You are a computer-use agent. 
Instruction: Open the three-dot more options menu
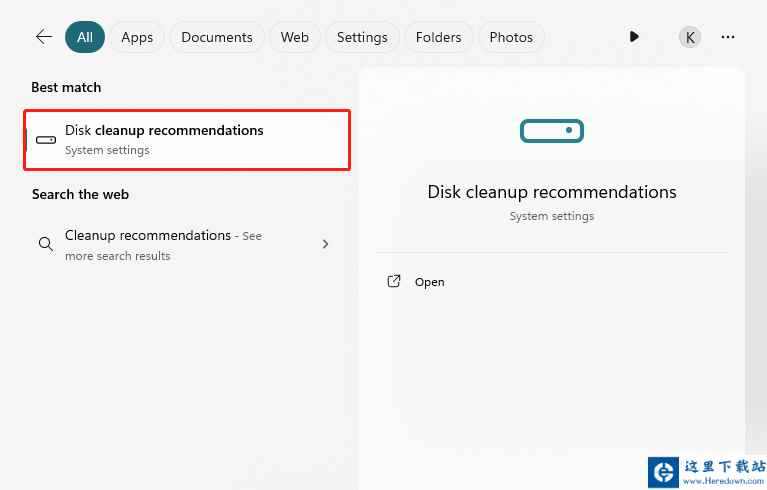click(x=728, y=37)
